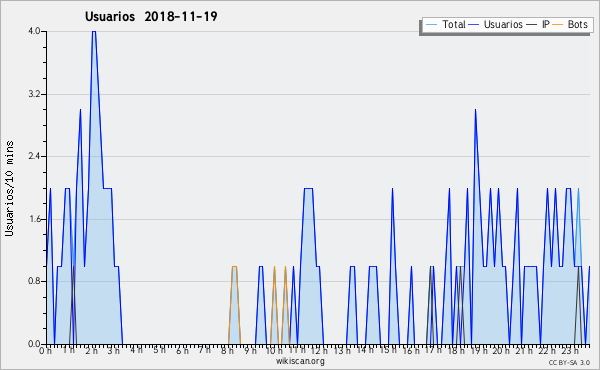
Task: Click the 2 h x-axis label
Action: (91, 351)
